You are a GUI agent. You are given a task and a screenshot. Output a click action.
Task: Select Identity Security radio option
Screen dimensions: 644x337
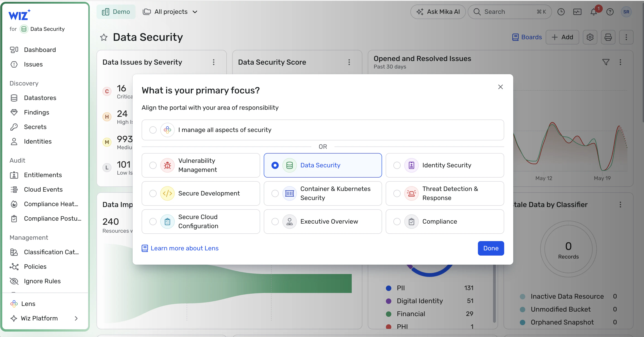tap(445, 165)
